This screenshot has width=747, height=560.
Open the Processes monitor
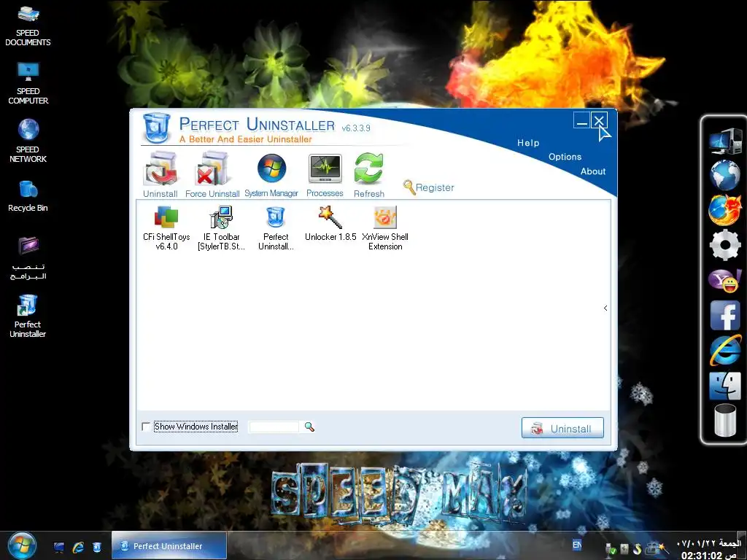click(x=325, y=175)
